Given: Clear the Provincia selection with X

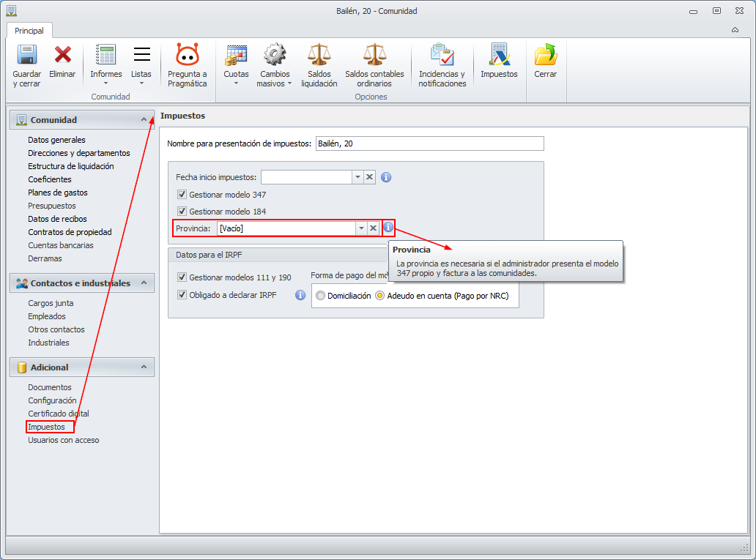Looking at the screenshot, I should click(373, 228).
